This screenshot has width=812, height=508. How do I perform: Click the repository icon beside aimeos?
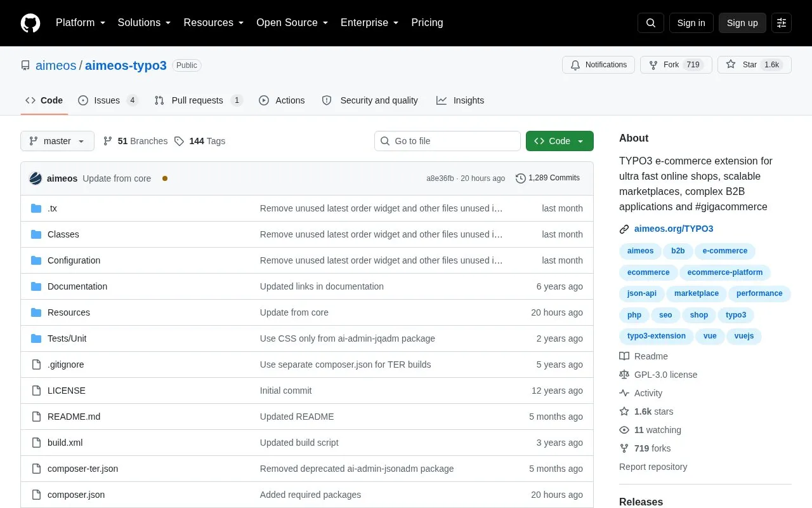[x=25, y=65]
